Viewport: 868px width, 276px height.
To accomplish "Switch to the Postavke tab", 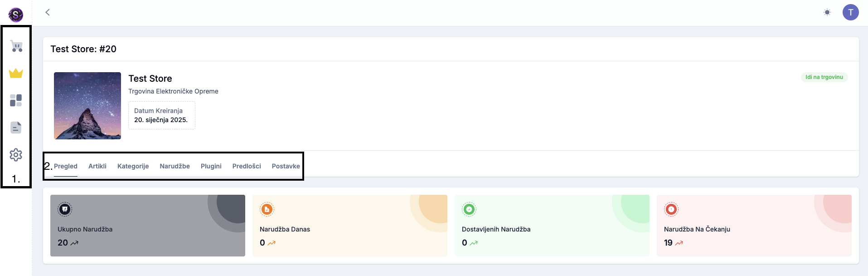I will [286, 166].
